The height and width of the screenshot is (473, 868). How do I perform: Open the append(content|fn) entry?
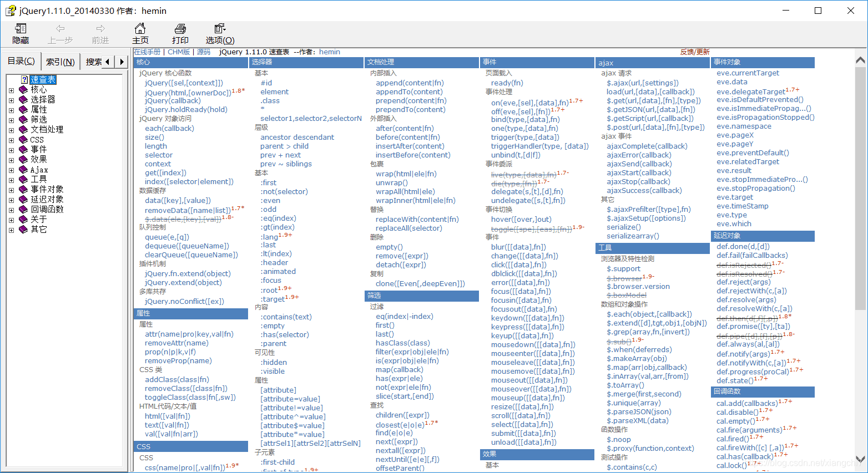[x=410, y=83]
